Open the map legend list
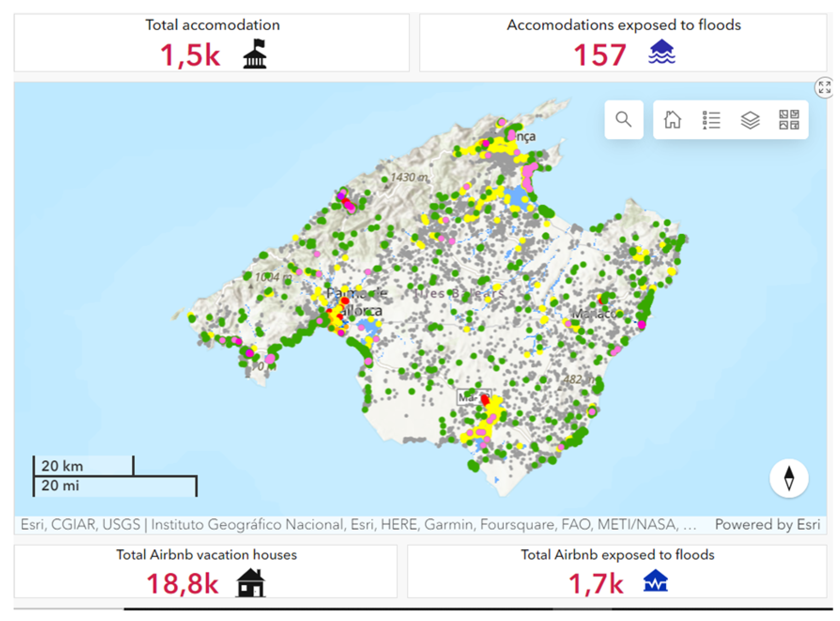 coord(711,120)
